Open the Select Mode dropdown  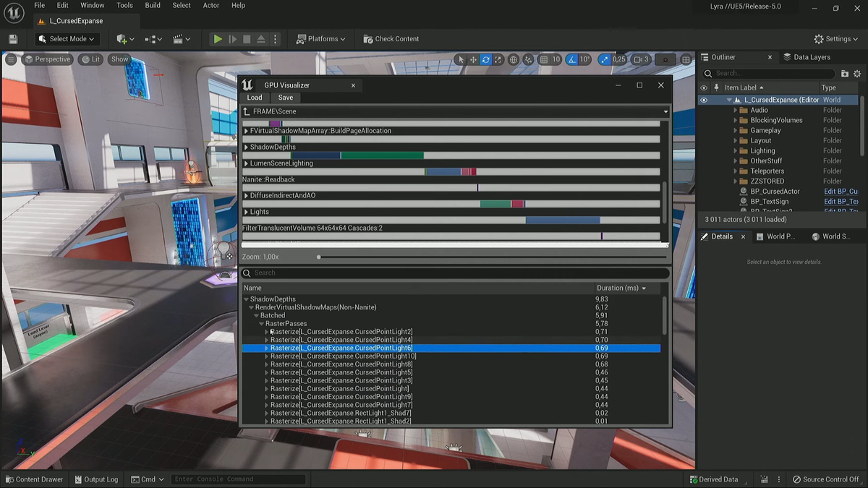pyautogui.click(x=67, y=39)
